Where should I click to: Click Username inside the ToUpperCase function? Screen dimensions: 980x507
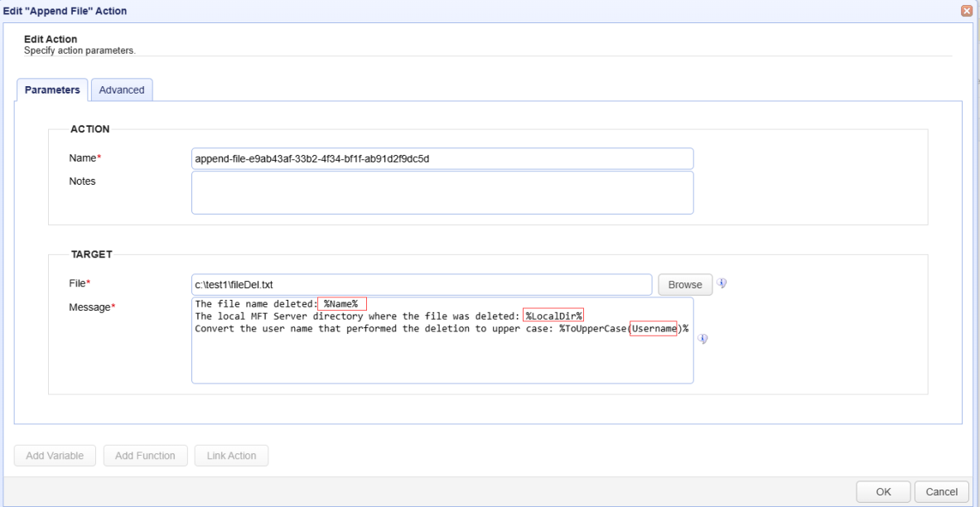click(x=653, y=328)
